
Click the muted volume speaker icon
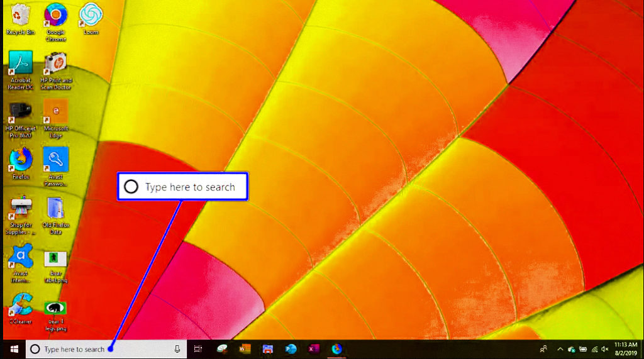(604, 349)
